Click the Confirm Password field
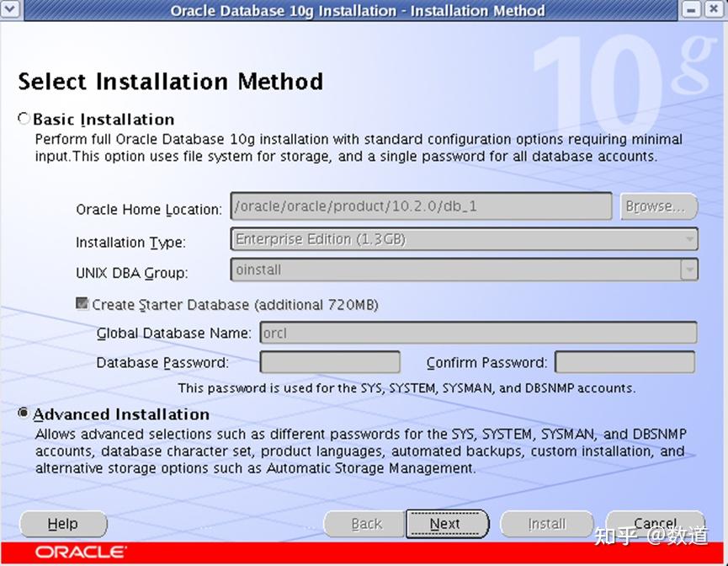The image size is (728, 566). pos(624,362)
